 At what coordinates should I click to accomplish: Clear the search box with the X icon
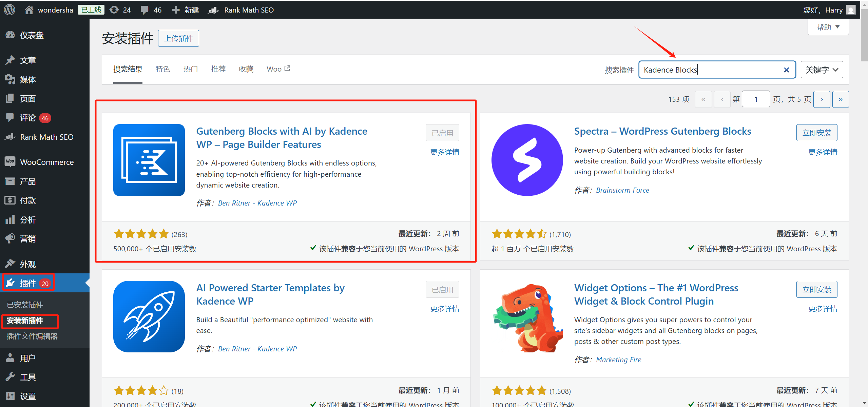tap(786, 70)
